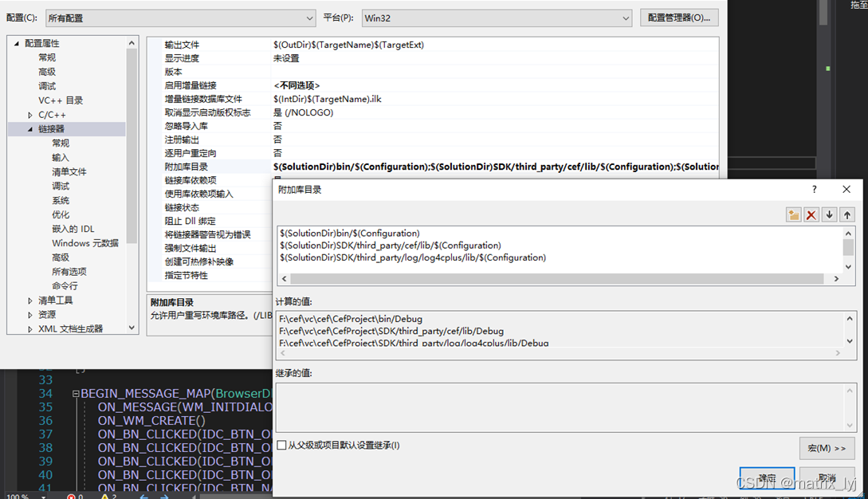This screenshot has height=499, width=868.
Task: Add new line folder icon in 附加库目录 dialog
Action: pyautogui.click(x=793, y=215)
